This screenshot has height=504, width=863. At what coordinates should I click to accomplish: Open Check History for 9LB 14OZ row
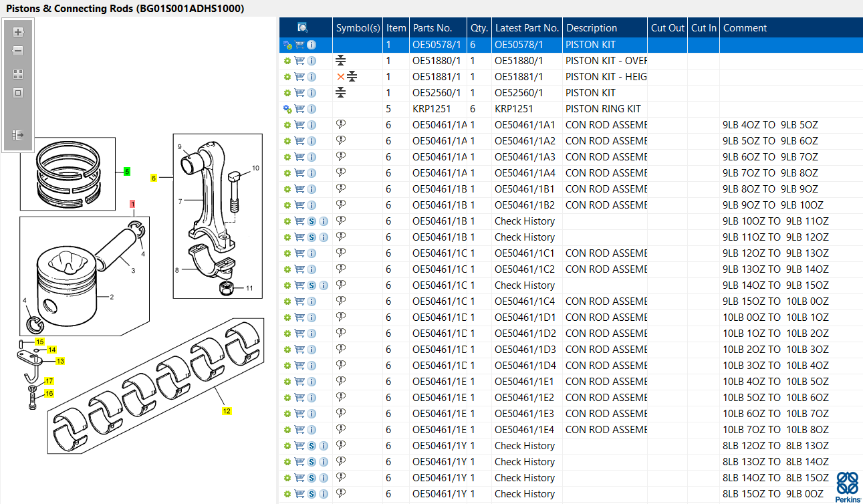point(525,285)
